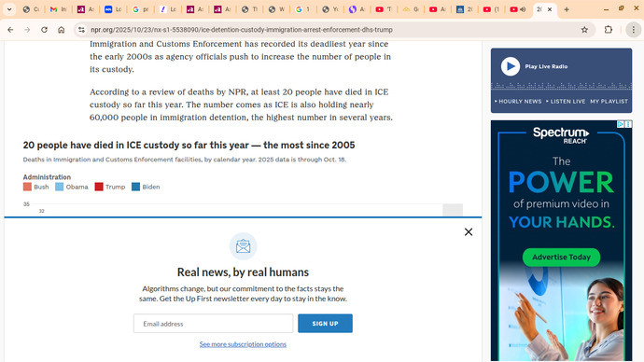Image resolution: width=644 pixels, height=362 pixels.
Task: Switch to the Gmail inbox tab
Action: click(58, 9)
